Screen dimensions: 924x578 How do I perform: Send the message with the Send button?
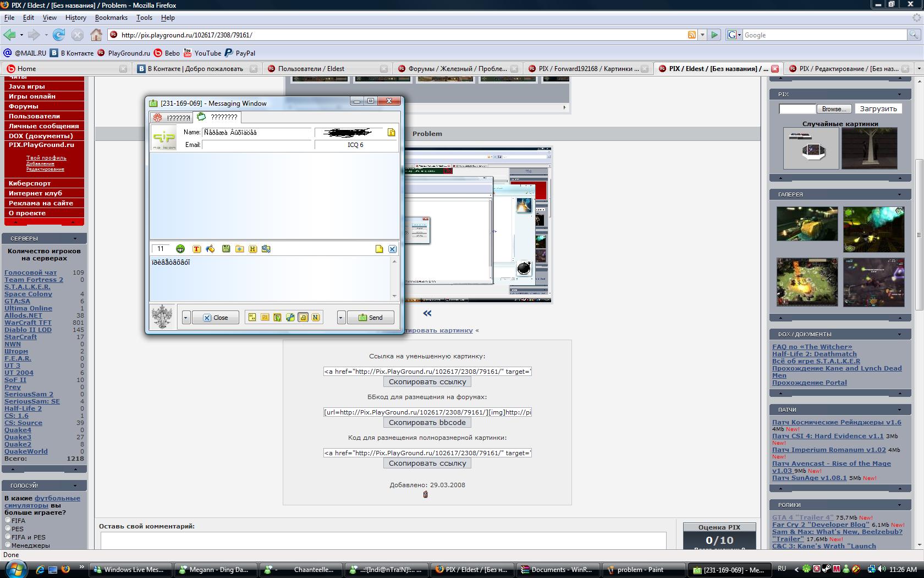click(371, 317)
